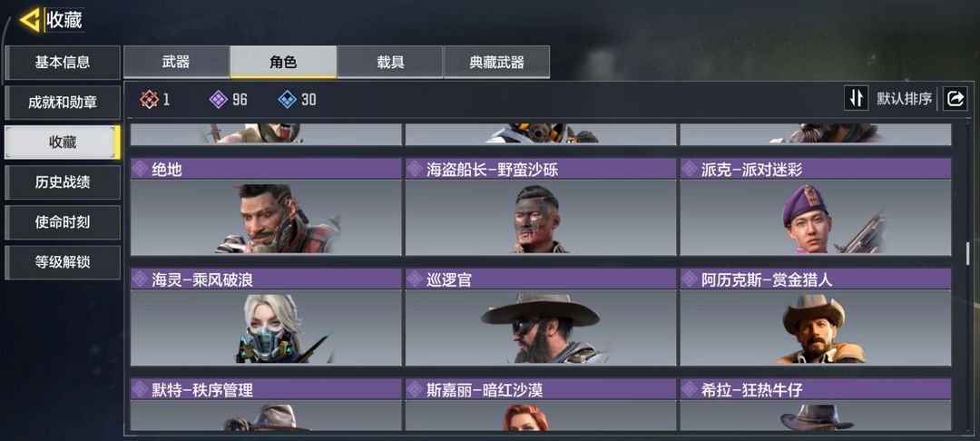This screenshot has height=441, width=980.
Task: Switch to the 武器 tab
Action: [176, 62]
